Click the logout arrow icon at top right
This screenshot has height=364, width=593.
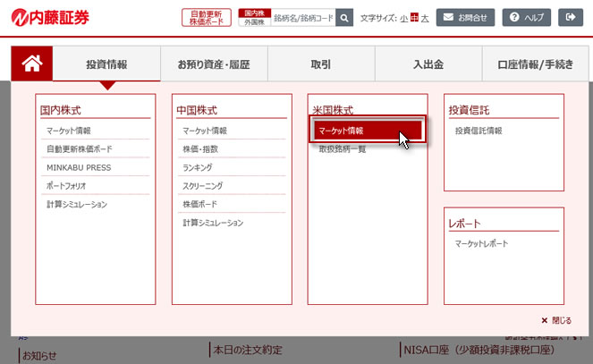(569, 17)
